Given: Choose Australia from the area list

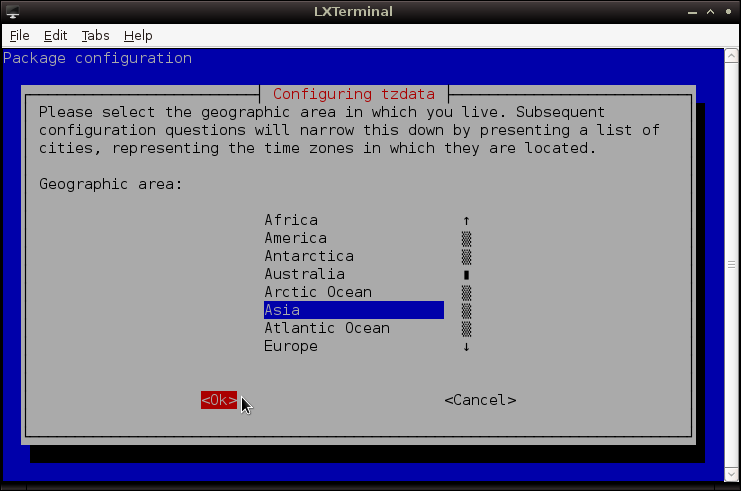Looking at the screenshot, I should (x=304, y=274).
